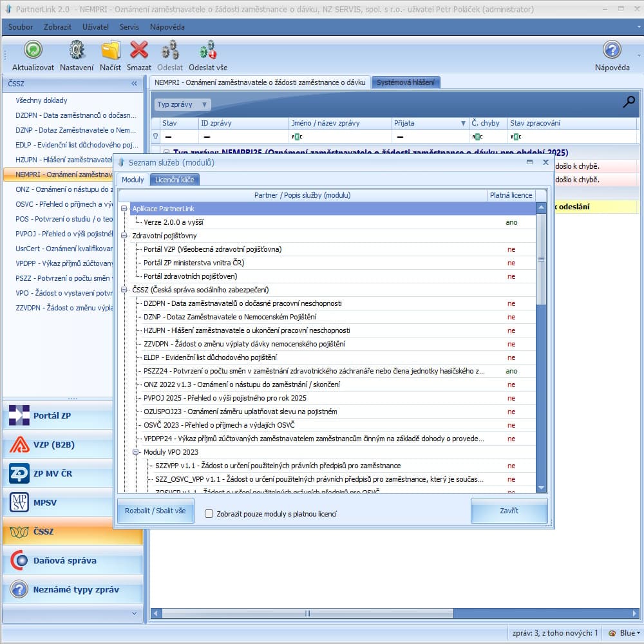
Task: Click filter operator icon under Č. chyby
Action: point(477,137)
